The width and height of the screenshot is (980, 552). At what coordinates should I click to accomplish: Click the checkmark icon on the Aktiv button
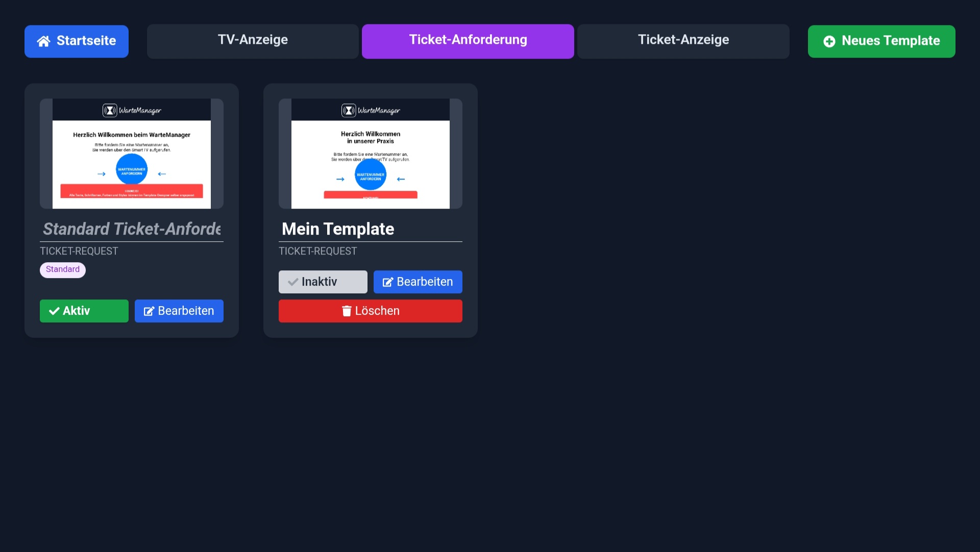54,311
